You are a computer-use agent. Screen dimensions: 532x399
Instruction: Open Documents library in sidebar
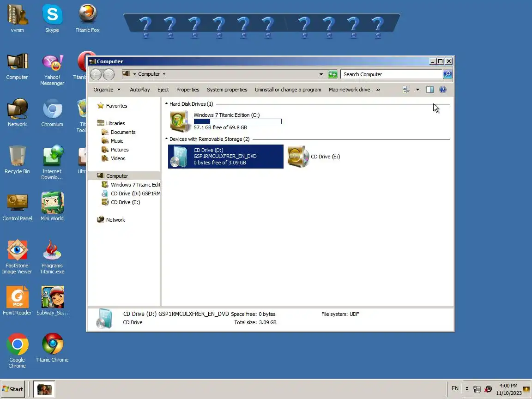[x=123, y=132]
